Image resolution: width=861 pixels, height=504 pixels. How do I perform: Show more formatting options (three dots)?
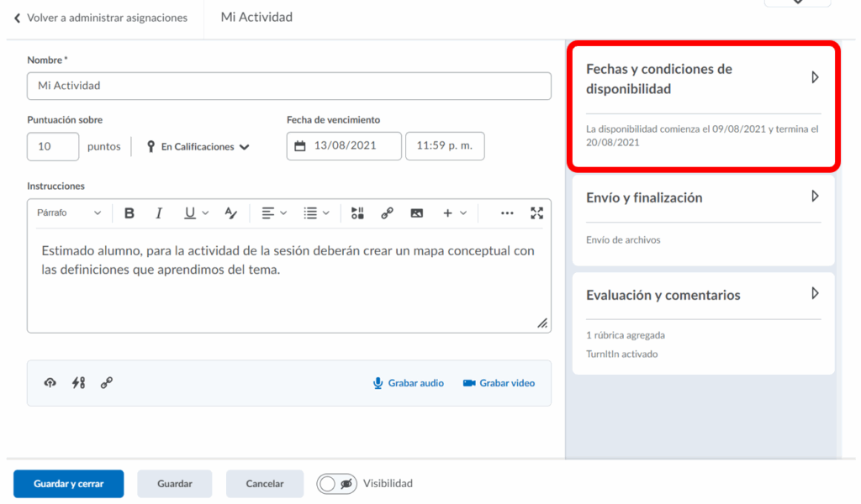(507, 213)
